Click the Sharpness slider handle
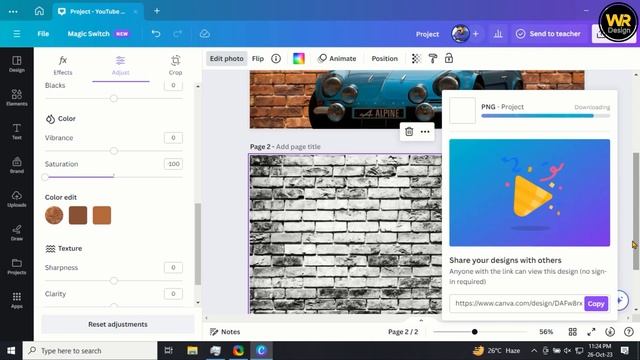The width and height of the screenshot is (640, 360). pyautogui.click(x=114, y=280)
